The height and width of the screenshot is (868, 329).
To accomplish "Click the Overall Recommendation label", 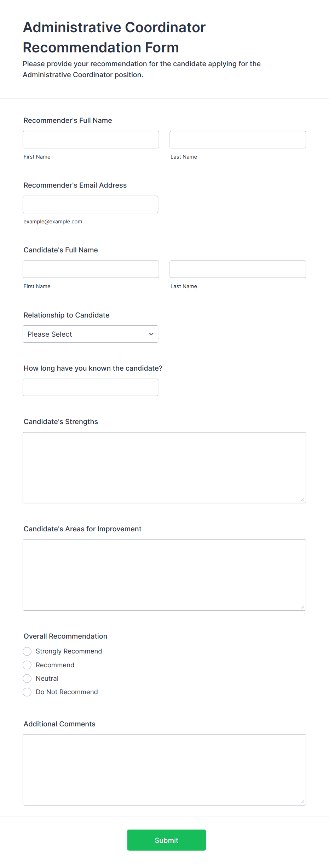I will click(x=65, y=636).
